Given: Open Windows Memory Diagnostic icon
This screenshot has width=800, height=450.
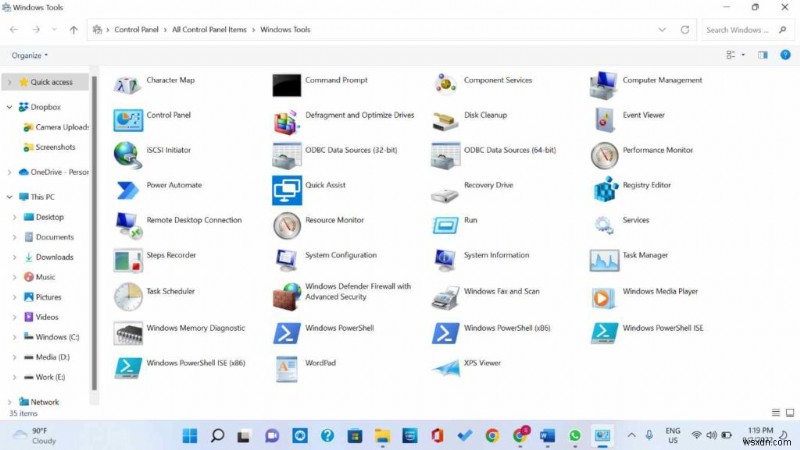Looking at the screenshot, I should click(128, 333).
